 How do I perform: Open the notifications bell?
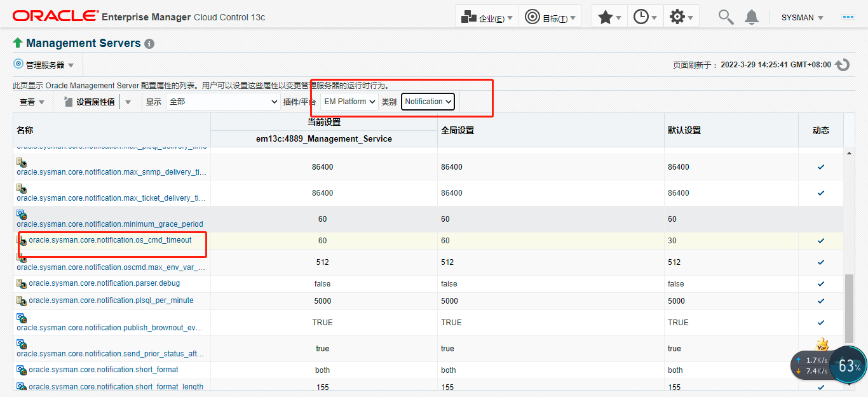tap(752, 17)
